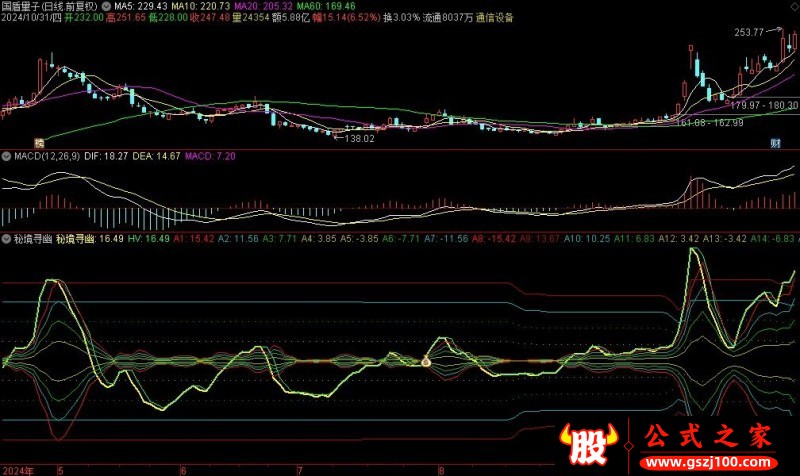Expand the 秘境寻幽 indicator dropdown arrow
Viewport: 800px width, 476px height.
click(5, 240)
